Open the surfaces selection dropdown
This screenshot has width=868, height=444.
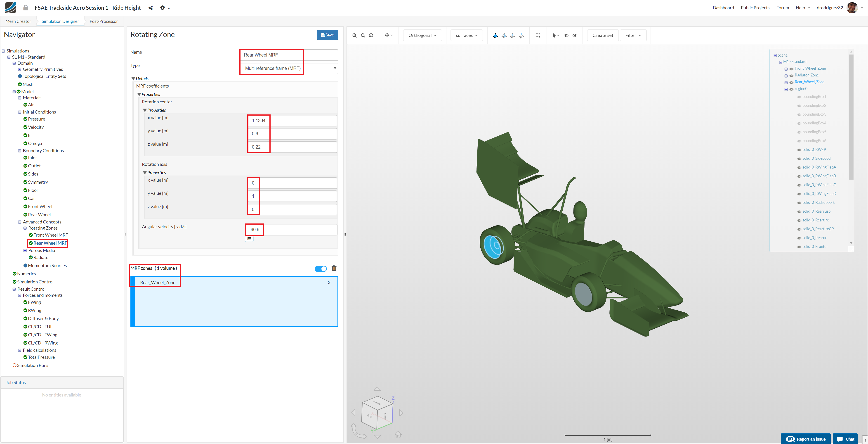tap(466, 36)
